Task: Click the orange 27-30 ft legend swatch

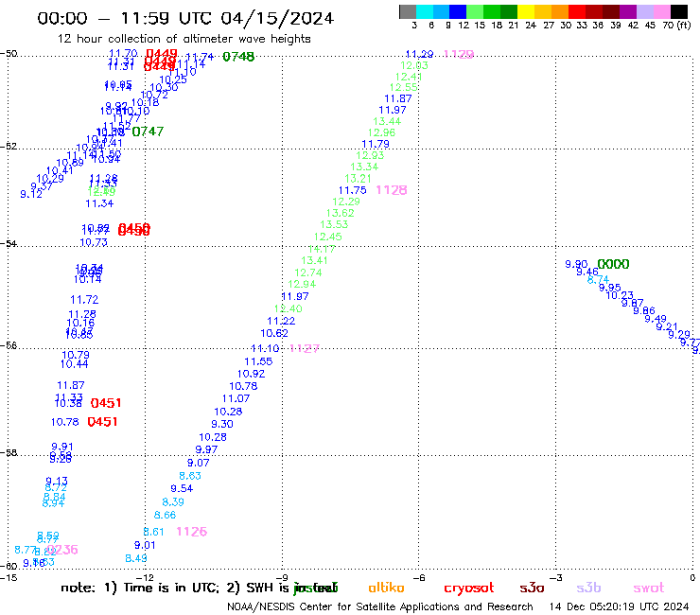Action: click(x=560, y=11)
